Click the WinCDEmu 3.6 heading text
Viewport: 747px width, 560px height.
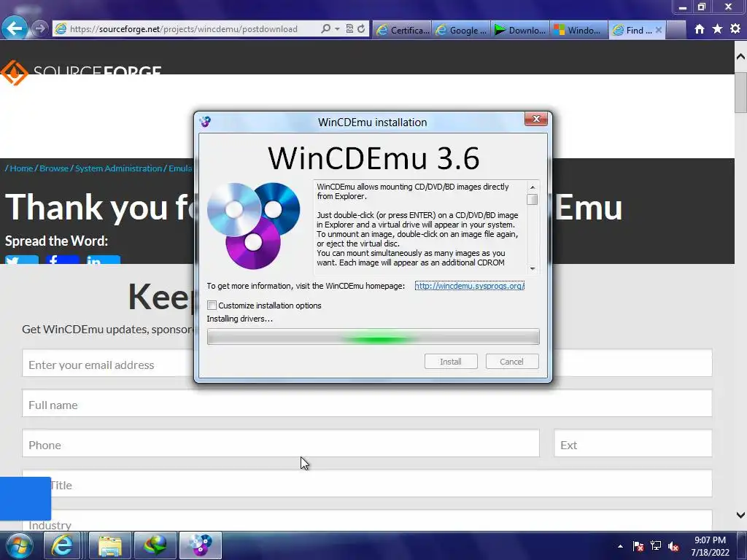click(373, 158)
